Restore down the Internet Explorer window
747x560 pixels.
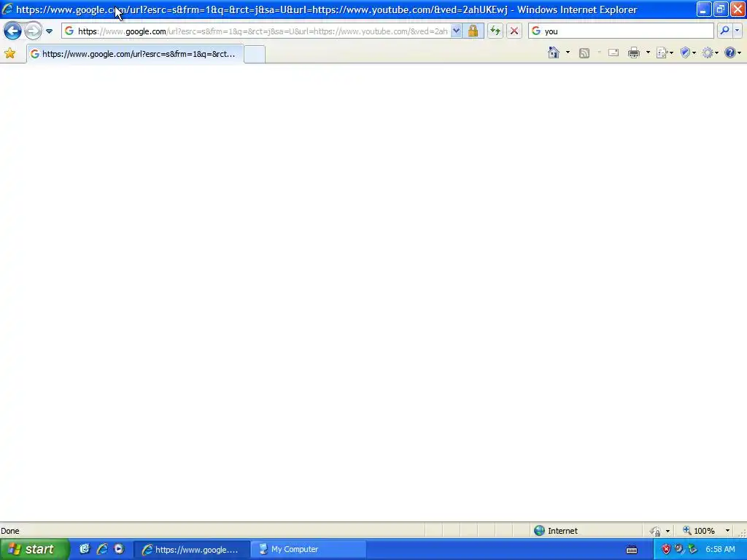721,9
